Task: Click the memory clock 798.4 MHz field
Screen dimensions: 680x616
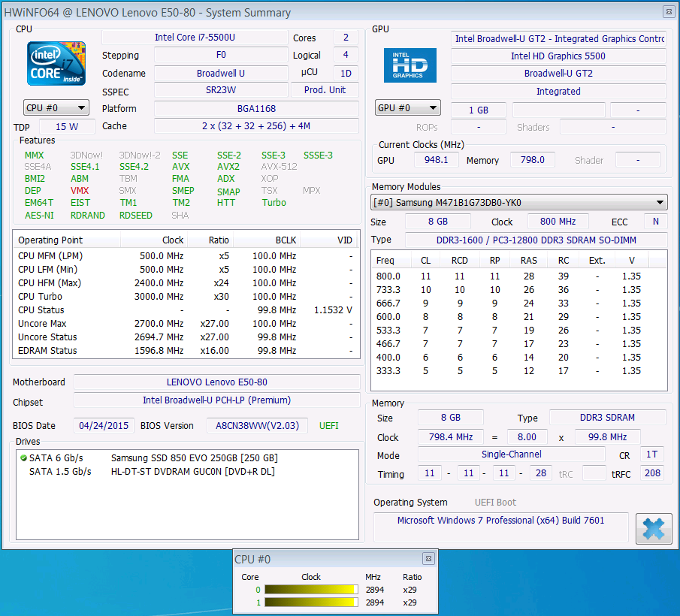Action: [451, 436]
